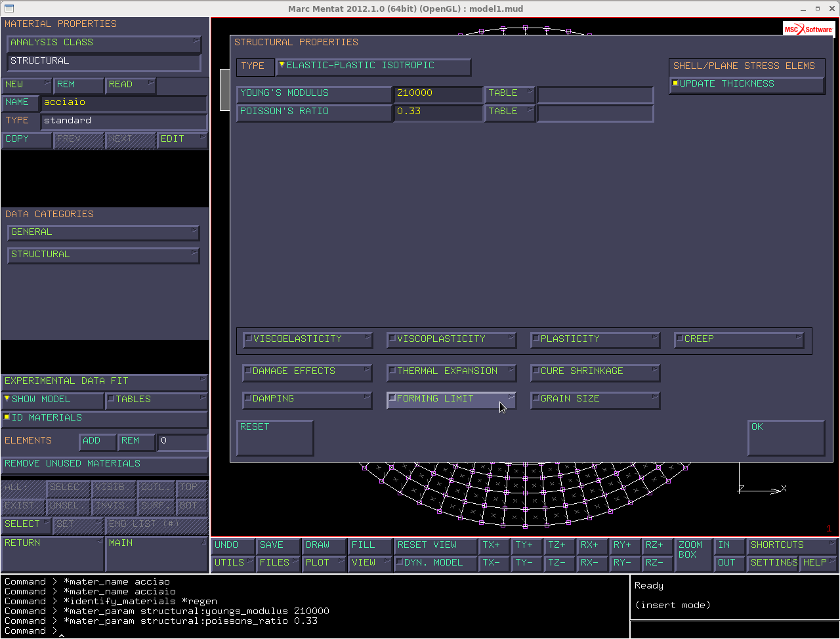
Task: Toggle THERMAL EXPANSION option
Action: coord(451,372)
